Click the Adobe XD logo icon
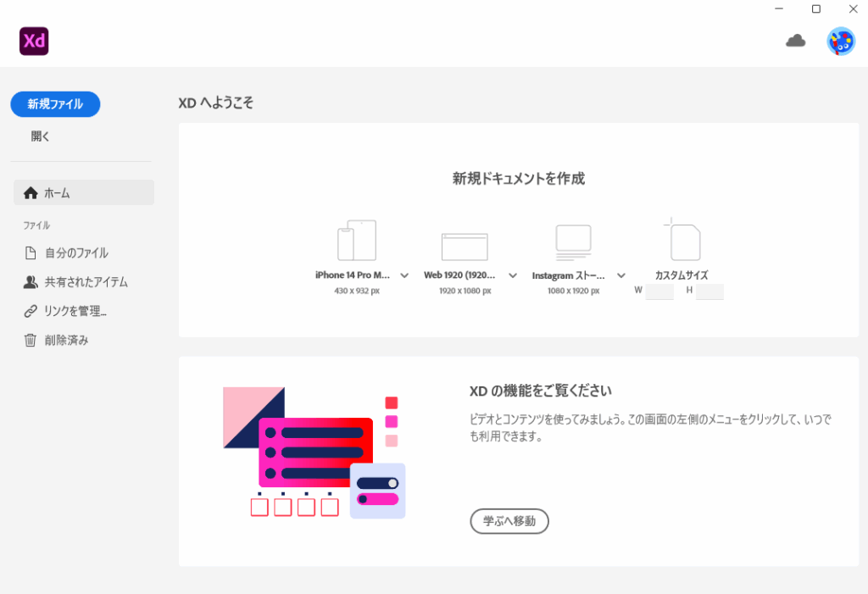The width and height of the screenshot is (868, 594). [x=34, y=41]
